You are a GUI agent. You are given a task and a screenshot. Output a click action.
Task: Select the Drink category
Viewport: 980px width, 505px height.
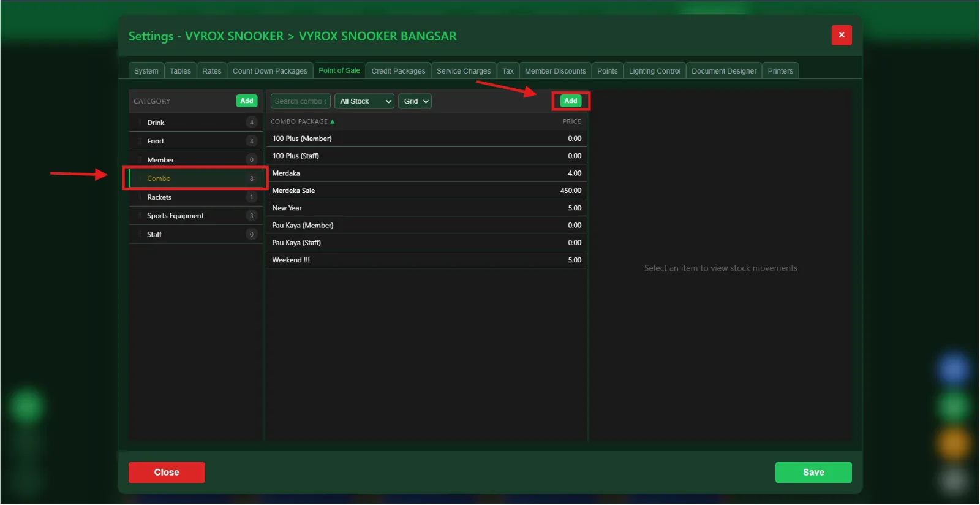tap(196, 123)
